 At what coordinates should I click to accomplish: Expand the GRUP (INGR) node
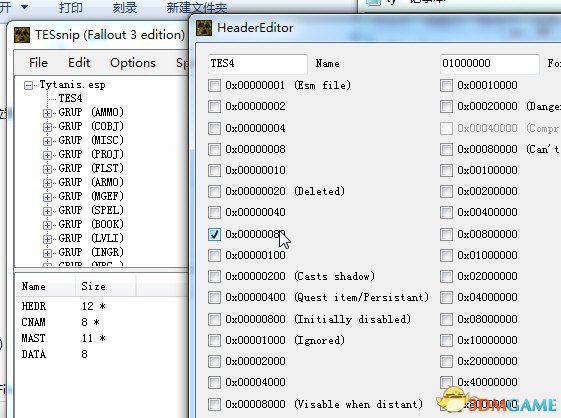pos(47,253)
